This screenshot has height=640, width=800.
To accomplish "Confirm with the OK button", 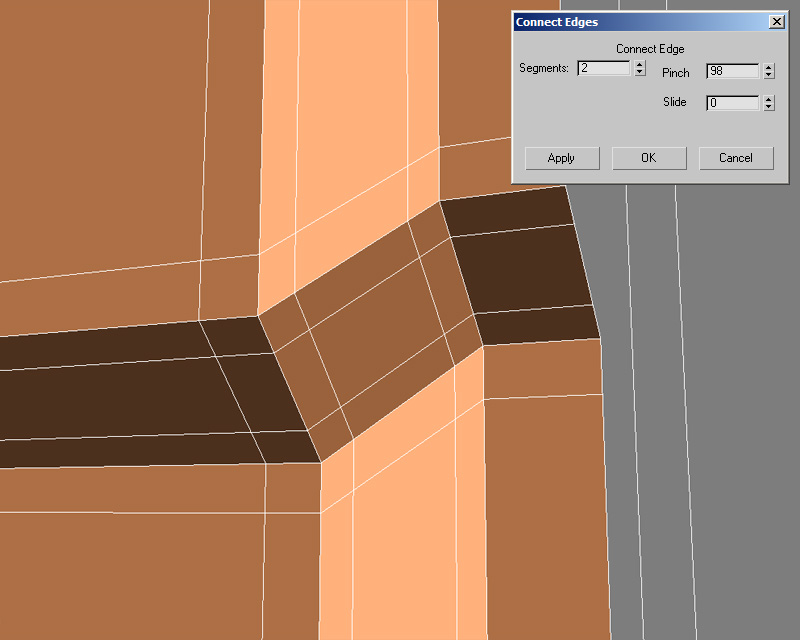I will 649,158.
